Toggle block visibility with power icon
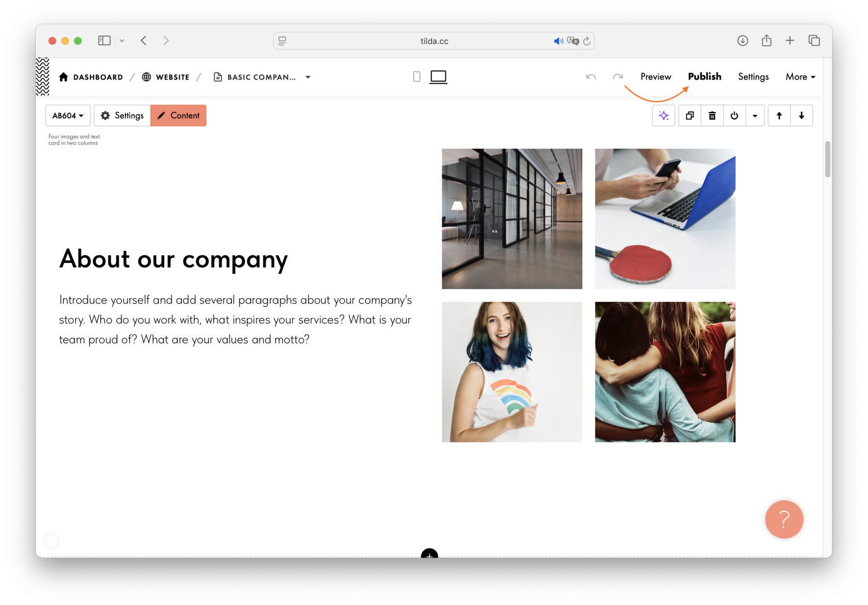 tap(734, 116)
